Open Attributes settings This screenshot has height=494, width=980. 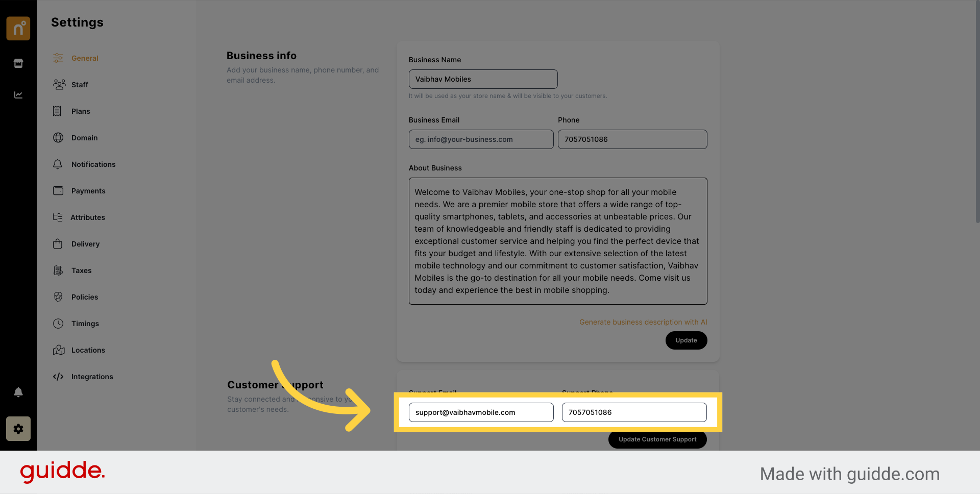pyautogui.click(x=88, y=217)
